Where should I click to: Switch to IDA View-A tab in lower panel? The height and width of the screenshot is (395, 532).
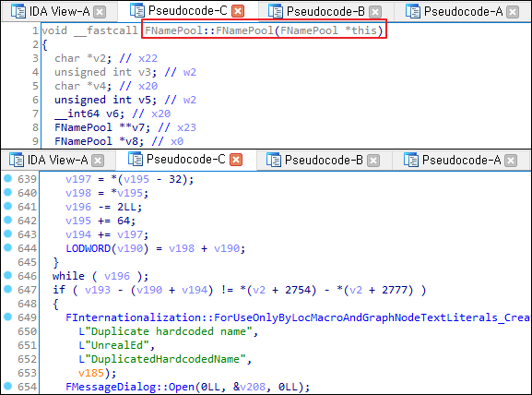click(x=57, y=160)
